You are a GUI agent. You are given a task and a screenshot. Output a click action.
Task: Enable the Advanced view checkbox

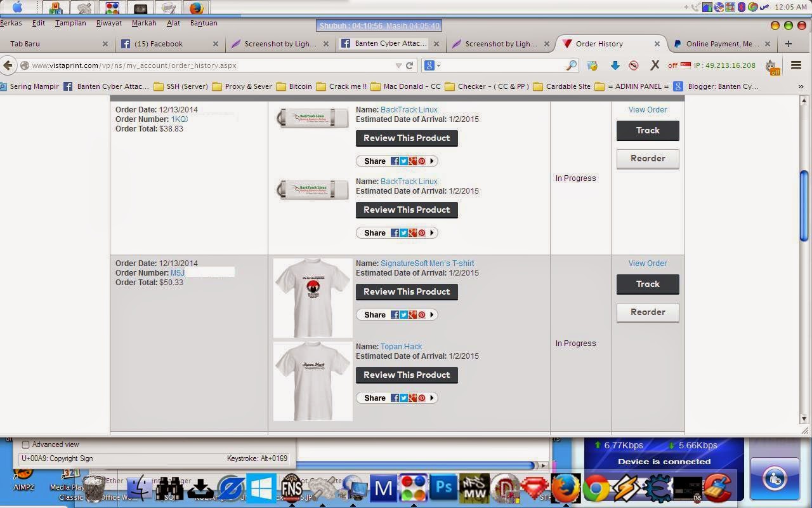tap(26, 444)
